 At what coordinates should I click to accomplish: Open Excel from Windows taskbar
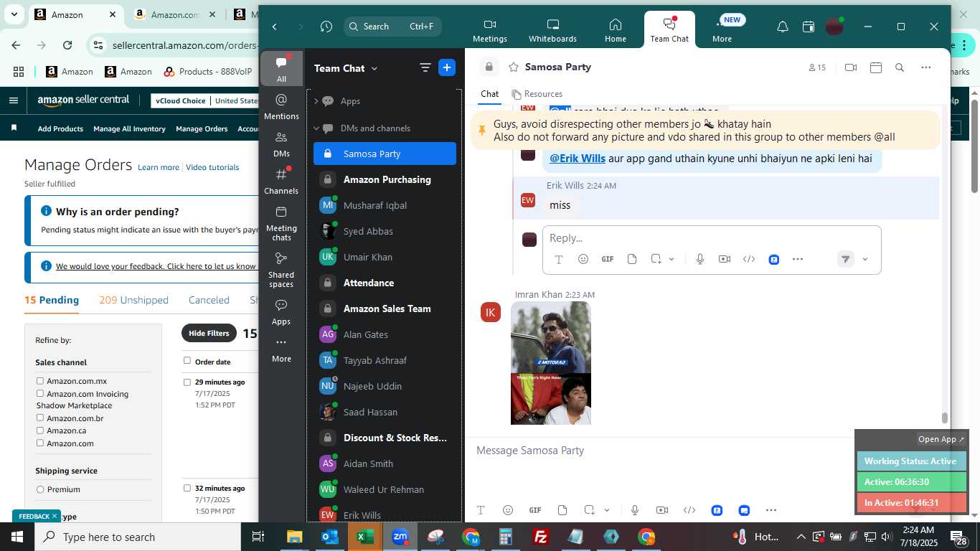[x=365, y=537]
